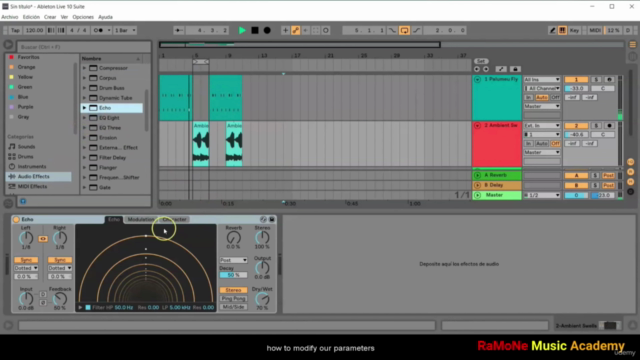Screen dimensions: 640x360
Task: Switch to Echo's Modulation tab
Action: pyautogui.click(x=141, y=220)
